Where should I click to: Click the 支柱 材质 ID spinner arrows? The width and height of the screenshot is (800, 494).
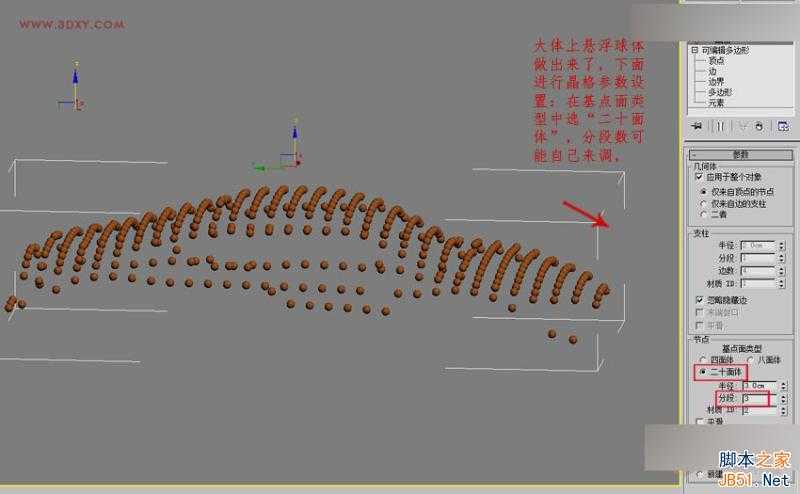(782, 283)
